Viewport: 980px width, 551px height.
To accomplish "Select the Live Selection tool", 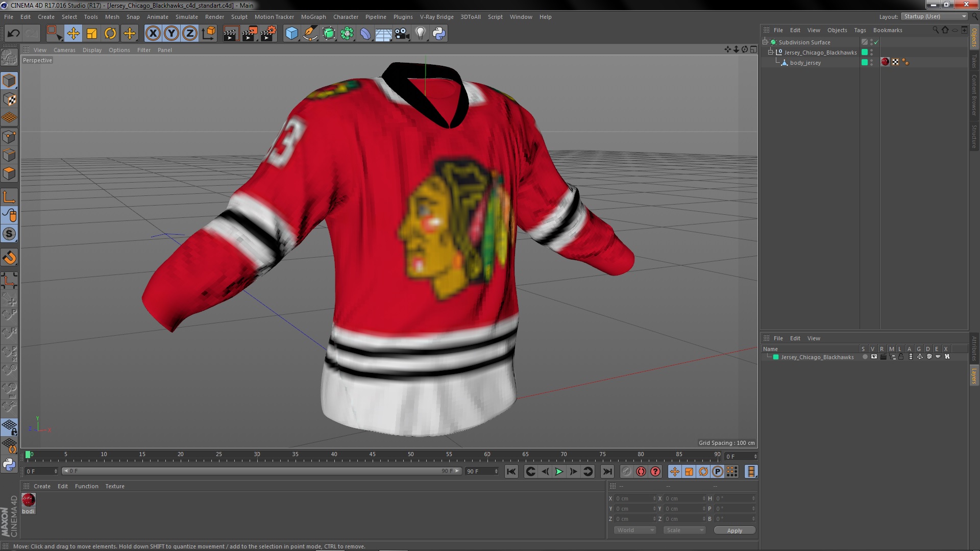I will [54, 34].
